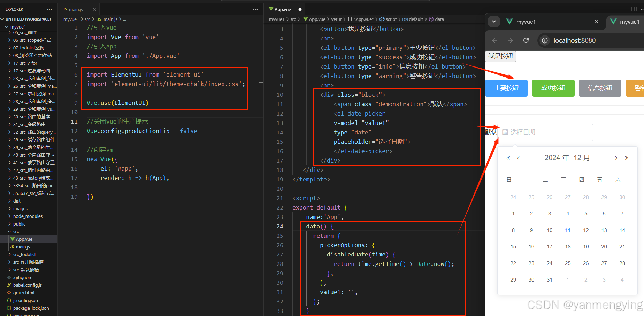Go to next month in date picker
The image size is (644, 316).
(616, 158)
